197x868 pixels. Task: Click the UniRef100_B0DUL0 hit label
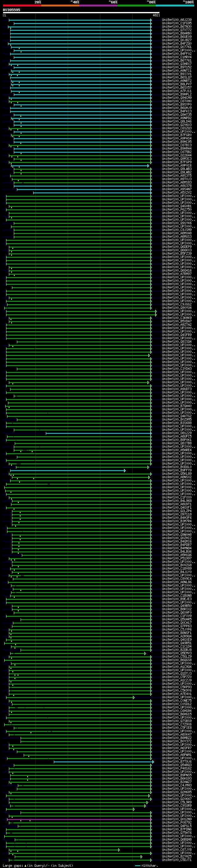coord(177,467)
